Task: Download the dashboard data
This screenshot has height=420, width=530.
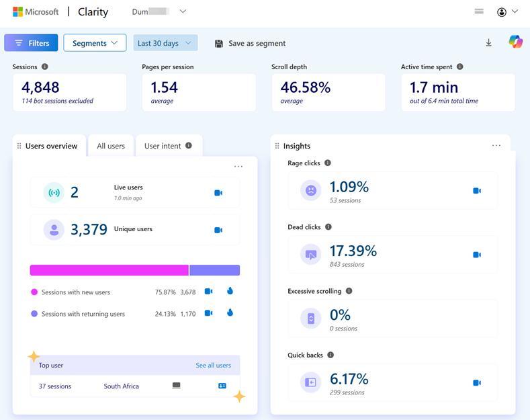Action: pos(488,42)
